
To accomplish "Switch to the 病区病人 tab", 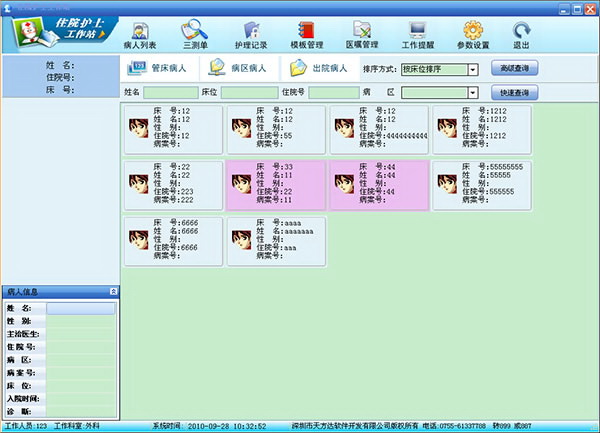I will tap(233, 69).
